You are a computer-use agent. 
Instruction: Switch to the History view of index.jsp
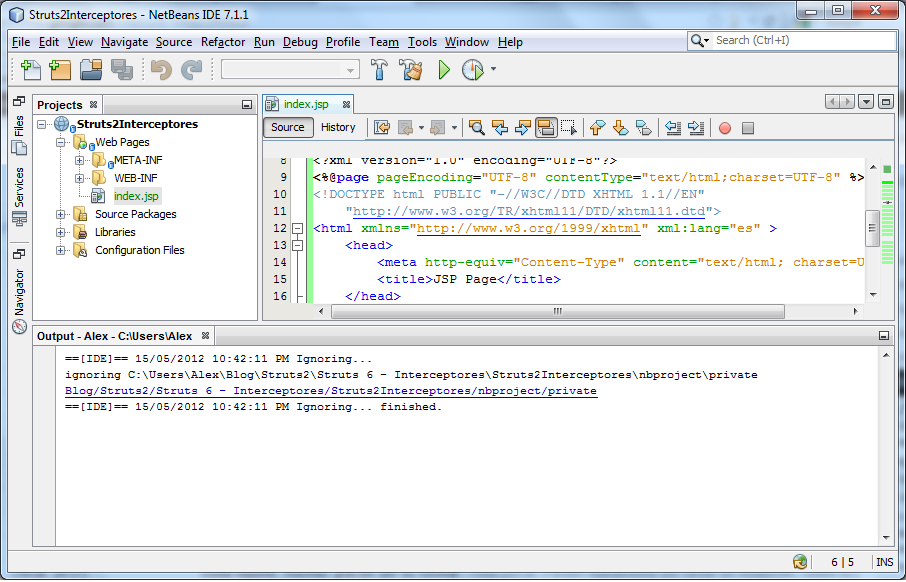[339, 127]
